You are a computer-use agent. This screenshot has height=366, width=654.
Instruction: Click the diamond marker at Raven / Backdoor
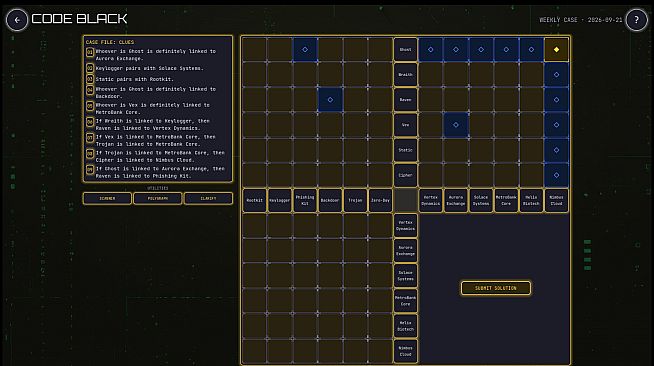click(x=330, y=100)
